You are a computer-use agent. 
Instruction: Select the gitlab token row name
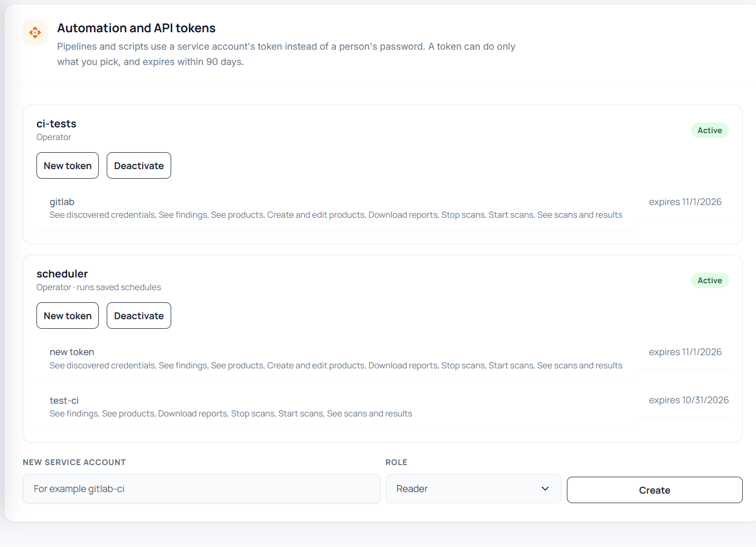pos(62,202)
